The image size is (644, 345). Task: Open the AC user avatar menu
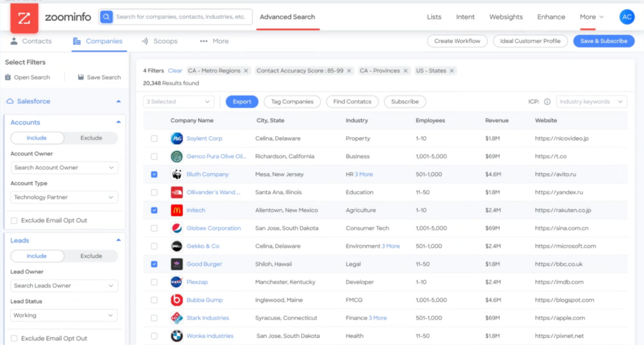point(627,17)
